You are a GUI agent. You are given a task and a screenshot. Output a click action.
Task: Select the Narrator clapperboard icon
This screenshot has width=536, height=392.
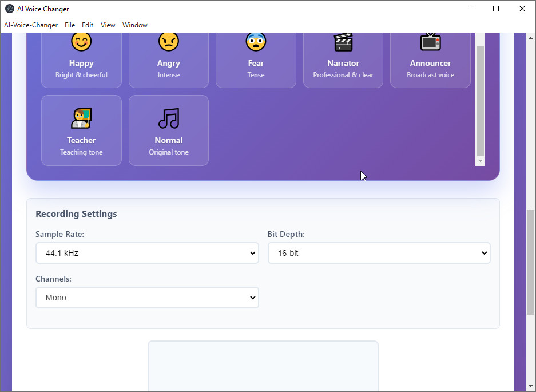[x=343, y=42]
